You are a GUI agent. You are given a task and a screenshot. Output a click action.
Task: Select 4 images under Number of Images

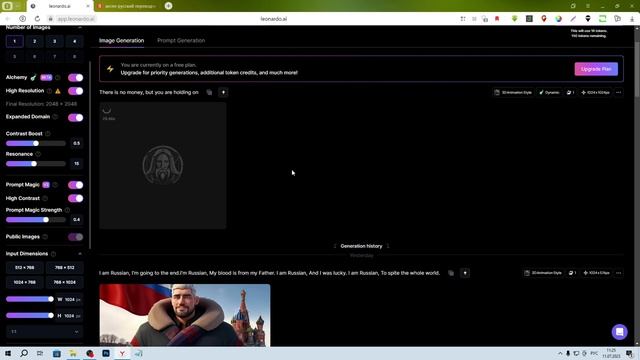pyautogui.click(x=74, y=41)
